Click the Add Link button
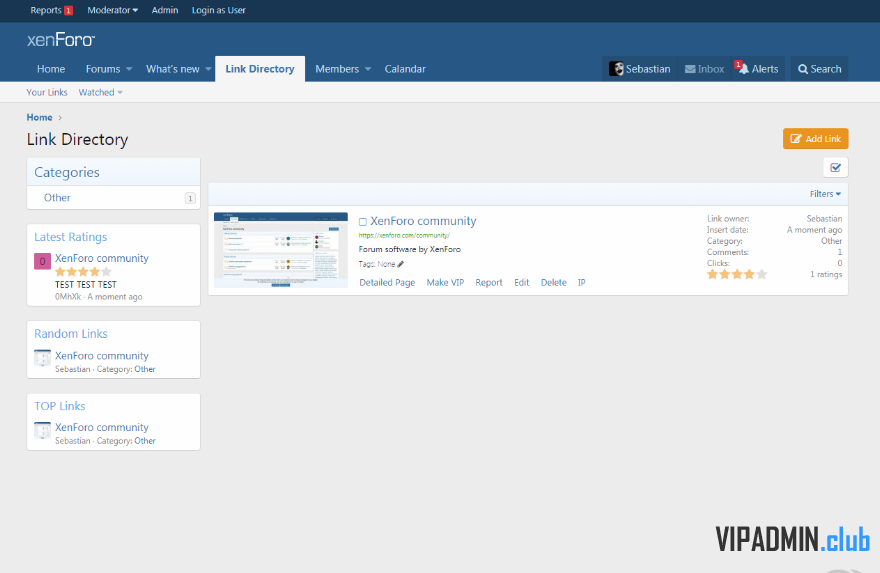The width and height of the screenshot is (880, 573). point(815,139)
